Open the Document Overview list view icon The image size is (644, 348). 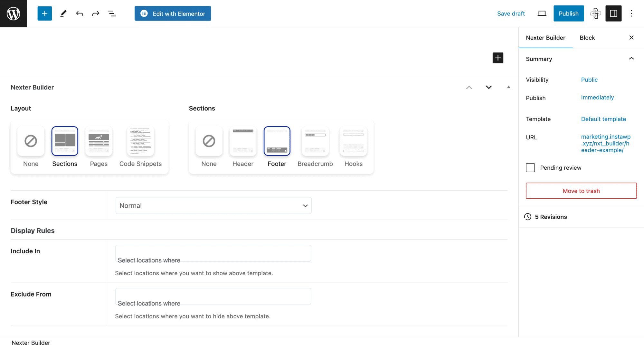pos(111,13)
